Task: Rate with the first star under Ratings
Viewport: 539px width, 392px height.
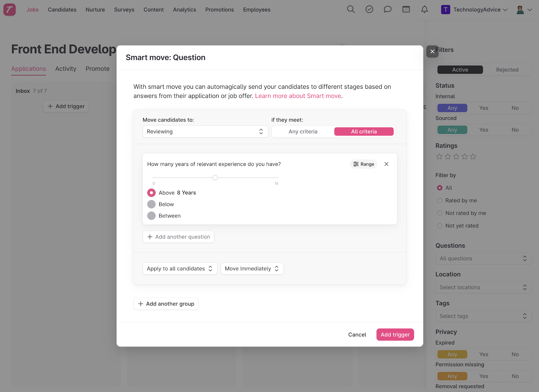Action: tap(439, 156)
